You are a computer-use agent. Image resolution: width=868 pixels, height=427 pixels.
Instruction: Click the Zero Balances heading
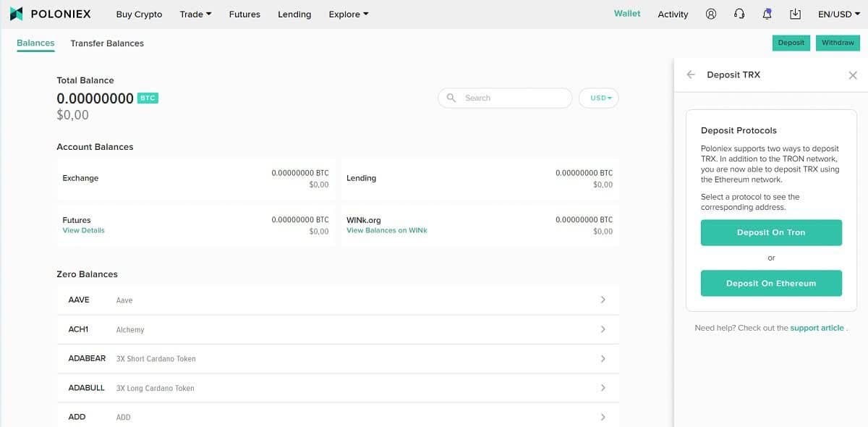pyautogui.click(x=87, y=274)
